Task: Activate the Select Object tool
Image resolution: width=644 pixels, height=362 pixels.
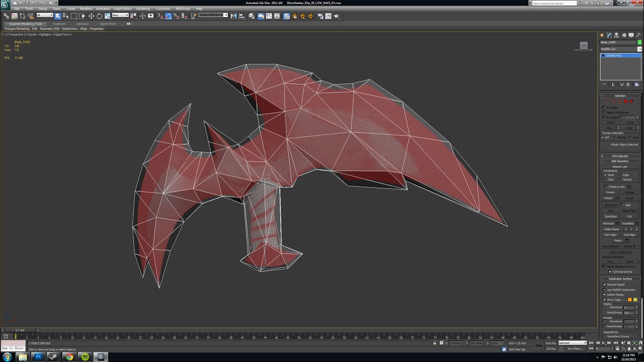Action: (57, 16)
